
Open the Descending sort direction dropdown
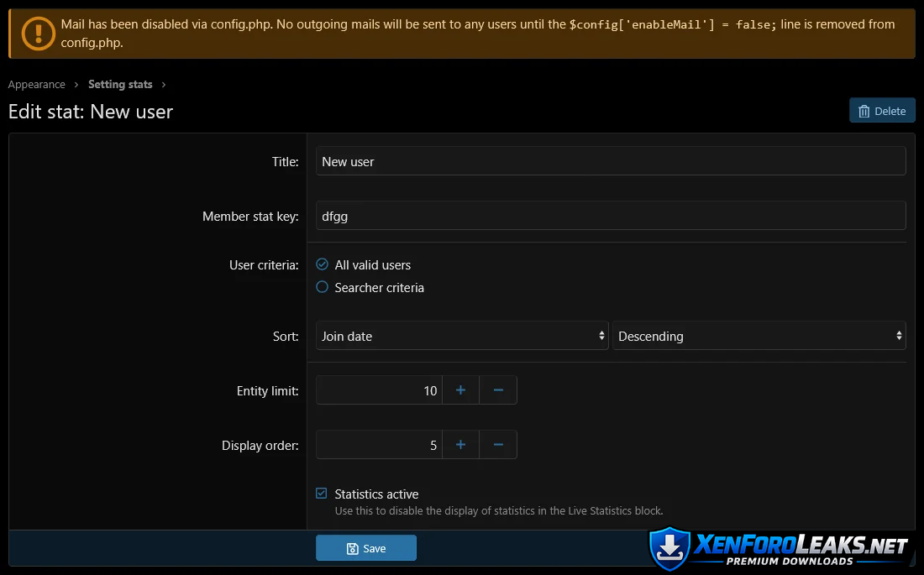759,336
